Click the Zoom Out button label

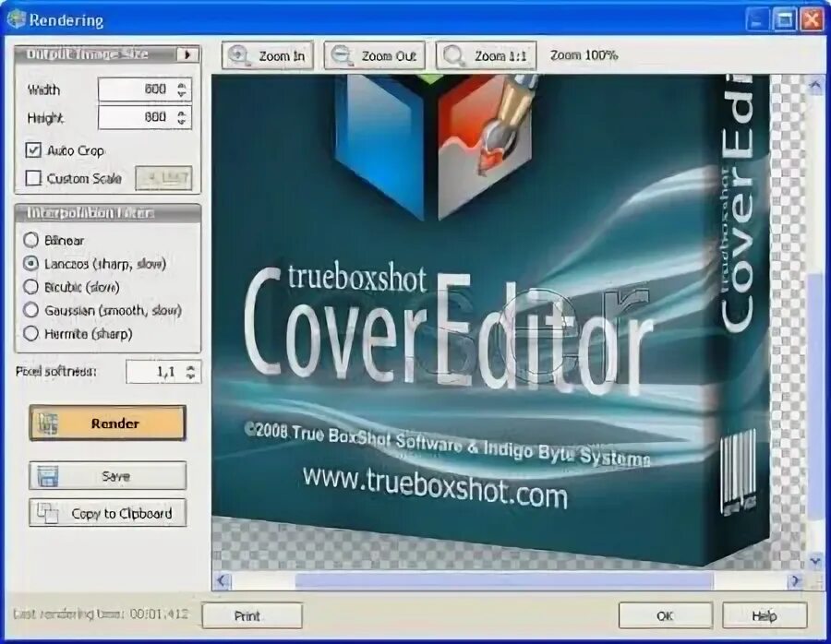tap(389, 55)
